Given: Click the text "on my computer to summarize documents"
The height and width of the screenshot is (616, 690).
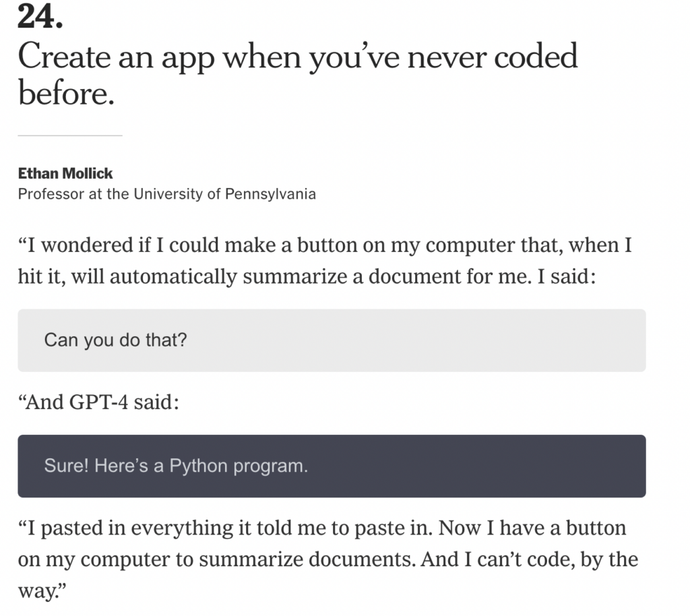Looking at the screenshot, I should tap(216, 559).
